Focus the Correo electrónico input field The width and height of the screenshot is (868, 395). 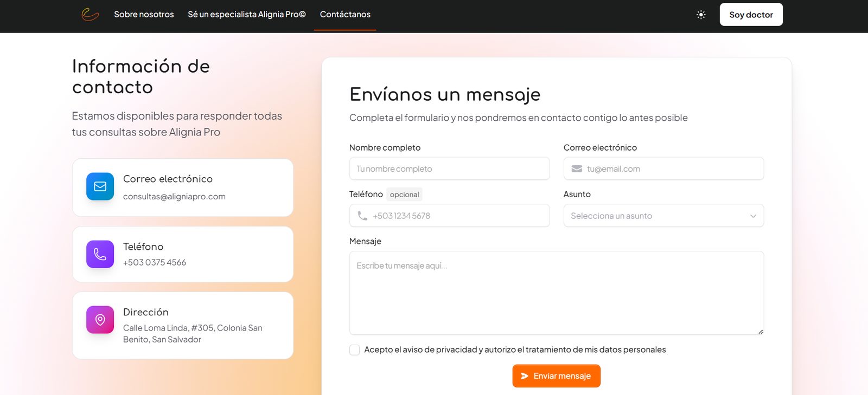(x=663, y=169)
